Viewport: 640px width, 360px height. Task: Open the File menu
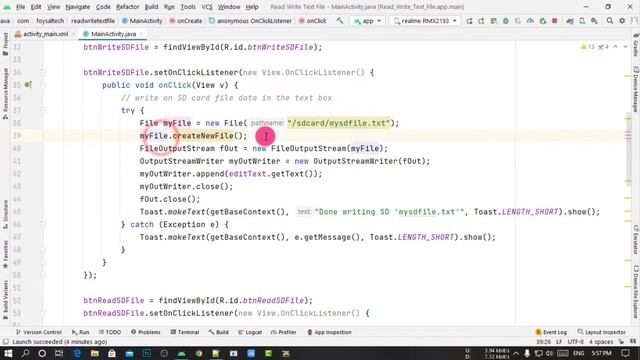[20, 7]
